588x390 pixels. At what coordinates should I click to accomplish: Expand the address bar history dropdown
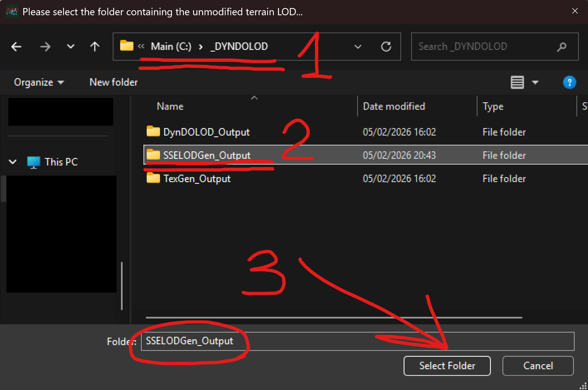pyautogui.click(x=358, y=47)
